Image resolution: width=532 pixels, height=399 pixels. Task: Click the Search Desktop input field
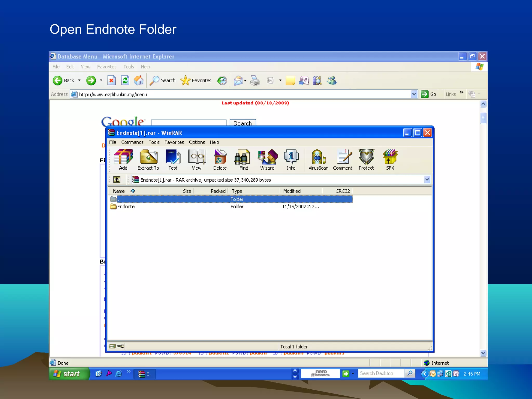click(381, 374)
